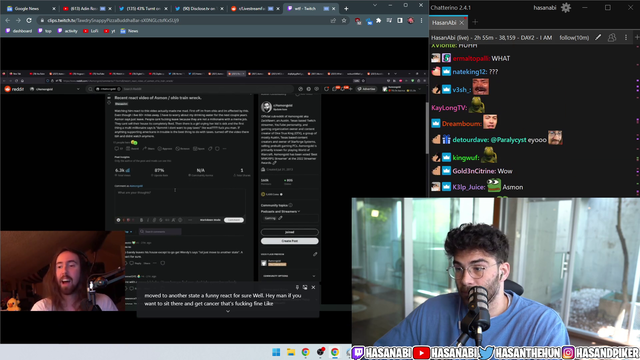Viewport: 640px width, 360px height.
Task: Open the viewer list user icon in Chatterino
Action: tap(612, 38)
